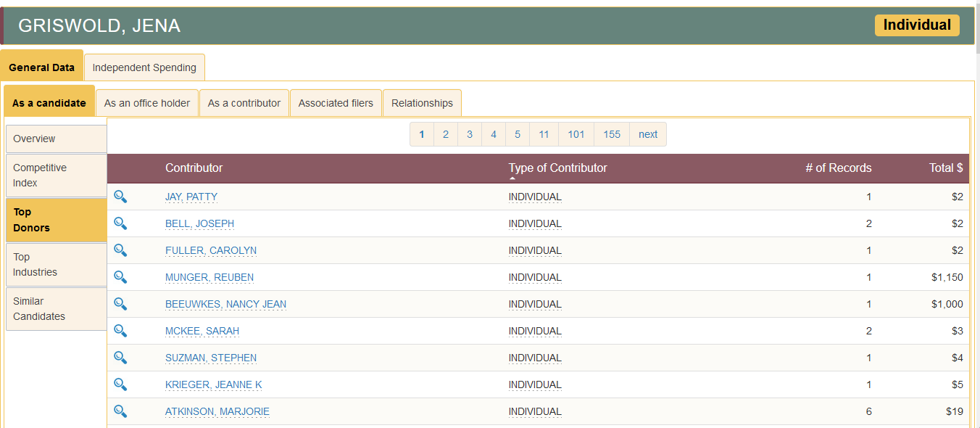Go to page 2 in pagination
The image size is (980, 428).
click(446, 134)
